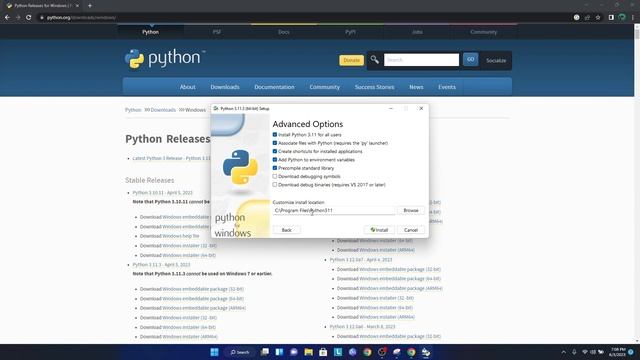Click the taskbar Search box
Image resolution: width=640 pixels, height=360 pixels.
tap(240, 352)
